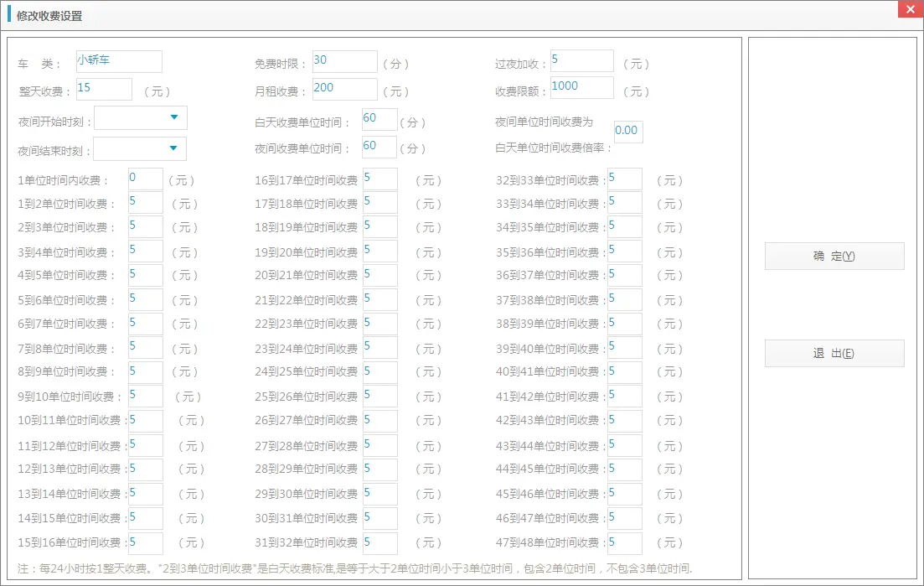The width and height of the screenshot is (924, 586).
Task: Select the 免费时限 input field
Action: pyautogui.click(x=344, y=62)
